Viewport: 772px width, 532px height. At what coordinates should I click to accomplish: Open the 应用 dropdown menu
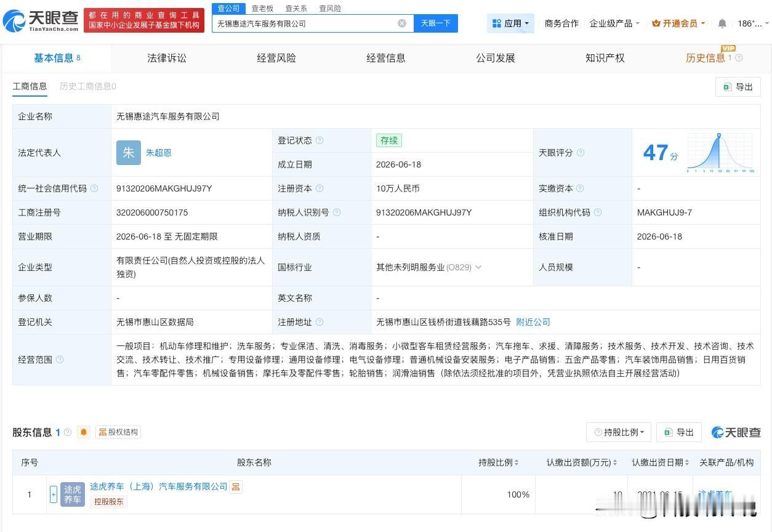coord(510,23)
